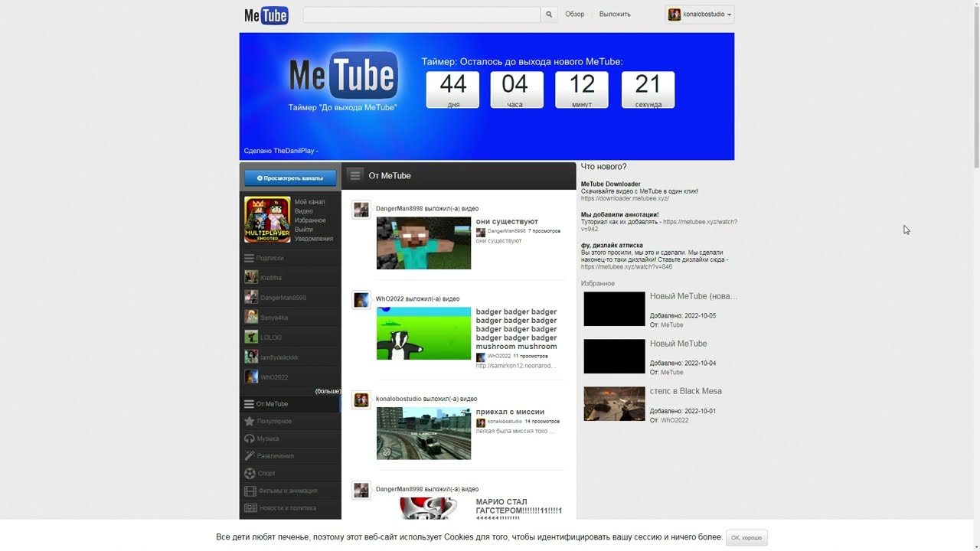Click uploader MeTube under 2022-10-05 favorite
This screenshot has height=551, width=980.
pyautogui.click(x=672, y=325)
